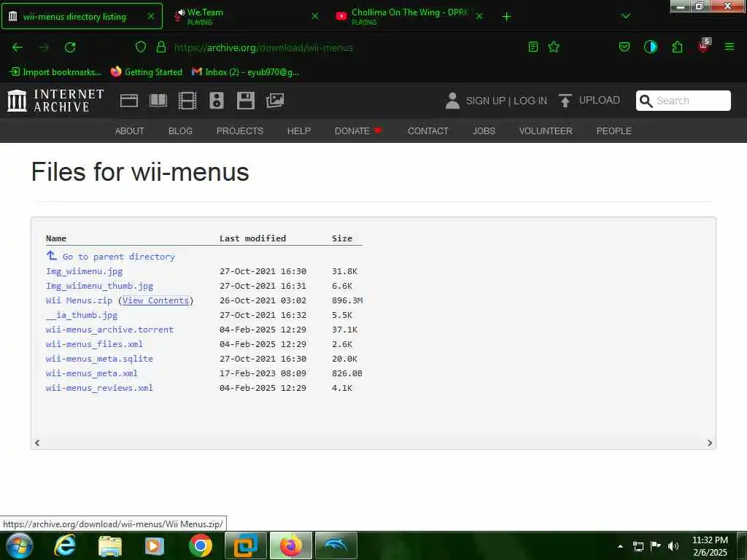
Task: Switch to the wii-menus directory listing tab
Action: 82,16
